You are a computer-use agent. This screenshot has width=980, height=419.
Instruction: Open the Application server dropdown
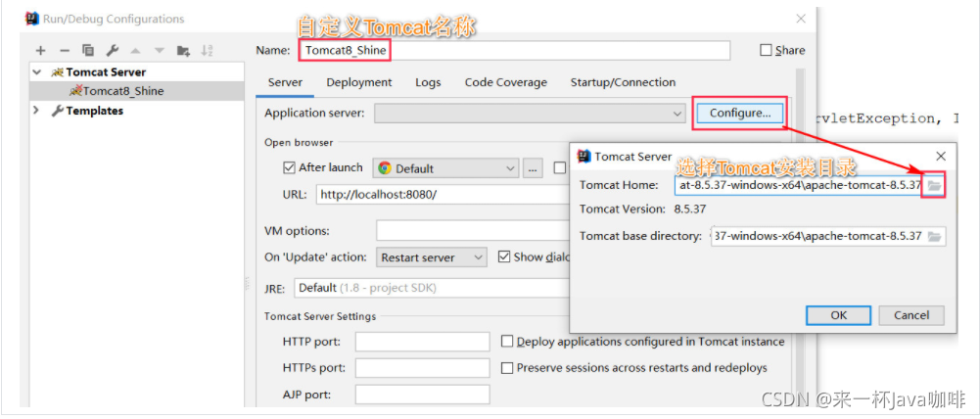click(x=530, y=114)
